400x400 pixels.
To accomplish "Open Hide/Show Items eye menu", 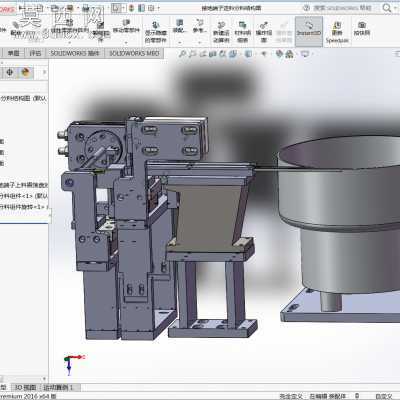I will pos(264,54).
